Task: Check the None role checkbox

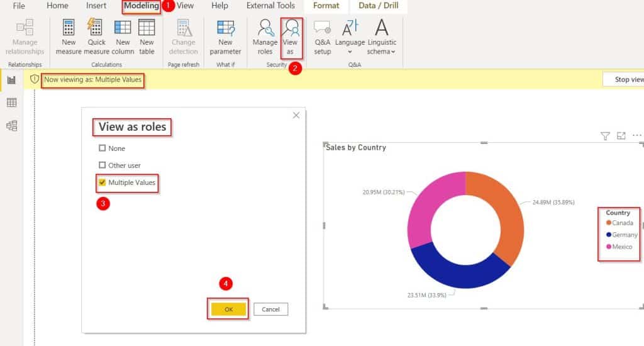Action: [103, 148]
